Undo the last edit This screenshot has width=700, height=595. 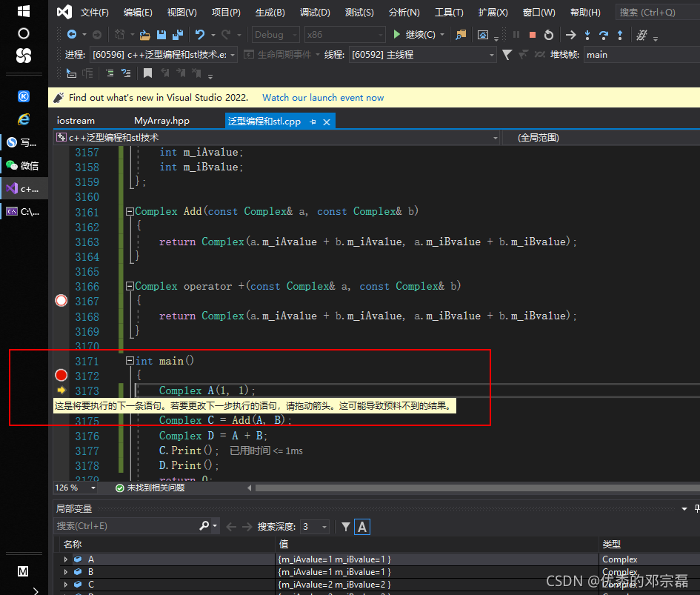pos(199,34)
